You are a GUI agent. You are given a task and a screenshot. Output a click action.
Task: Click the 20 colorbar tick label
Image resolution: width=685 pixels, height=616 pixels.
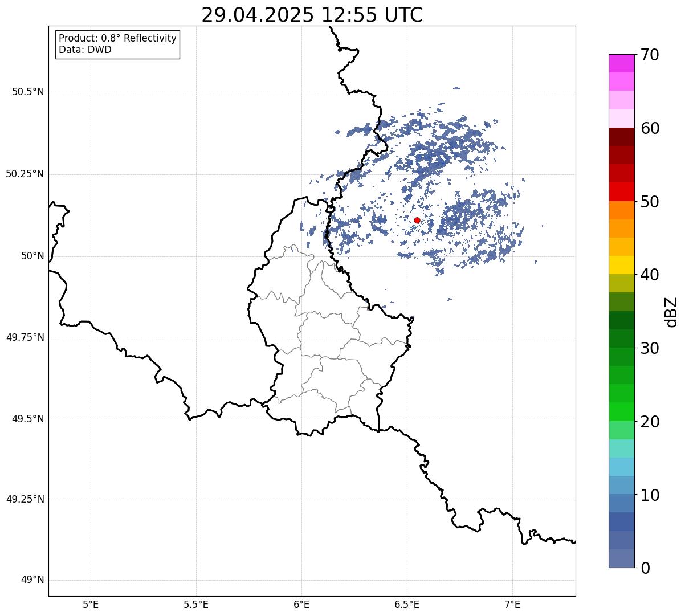tap(650, 422)
